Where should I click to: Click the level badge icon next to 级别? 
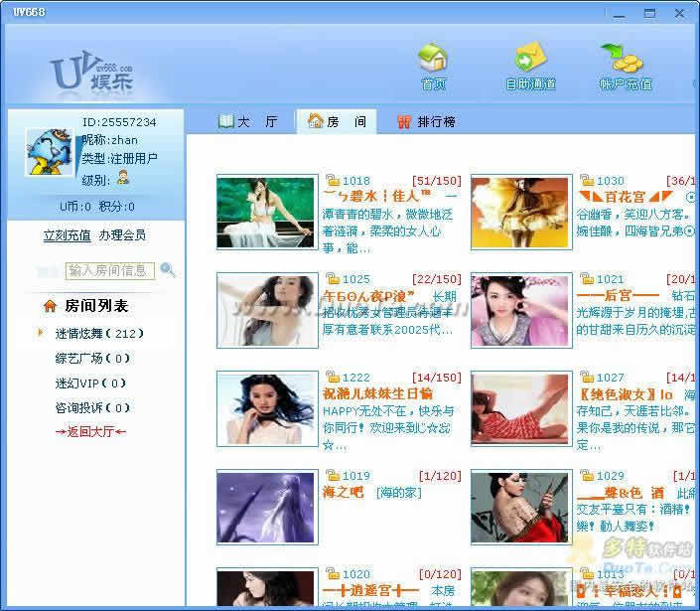tap(123, 177)
